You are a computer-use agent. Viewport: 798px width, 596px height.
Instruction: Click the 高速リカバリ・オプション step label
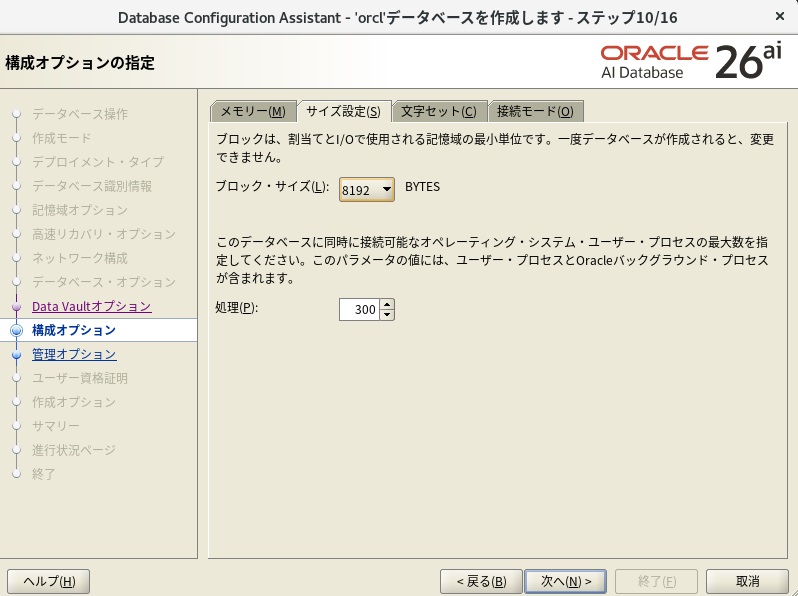pos(104,234)
